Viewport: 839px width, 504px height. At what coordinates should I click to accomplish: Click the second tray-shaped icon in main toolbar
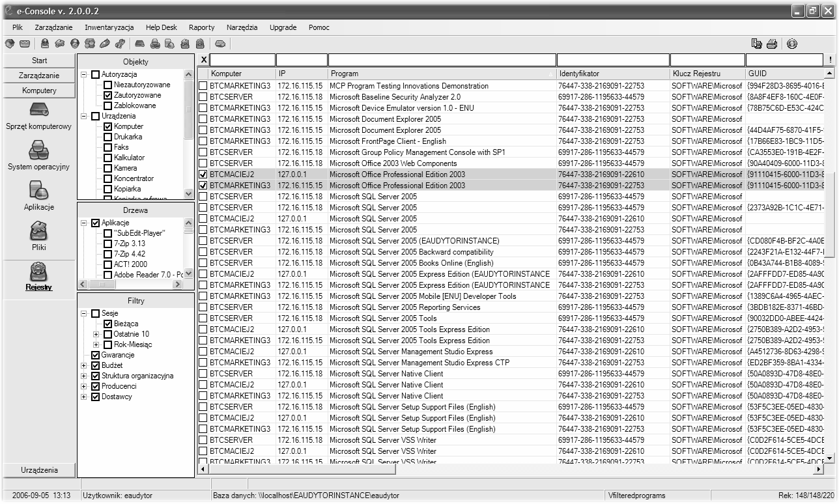(25, 44)
